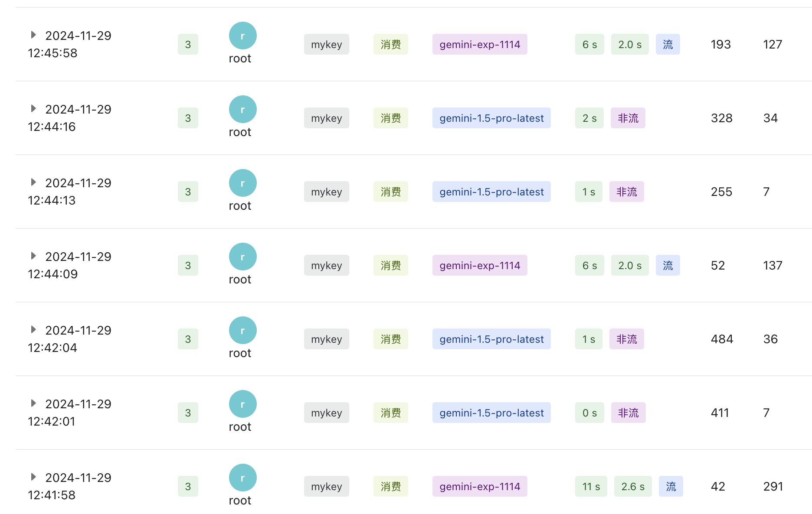
Task: Expand the 12:42:04 log row
Action: (33, 329)
